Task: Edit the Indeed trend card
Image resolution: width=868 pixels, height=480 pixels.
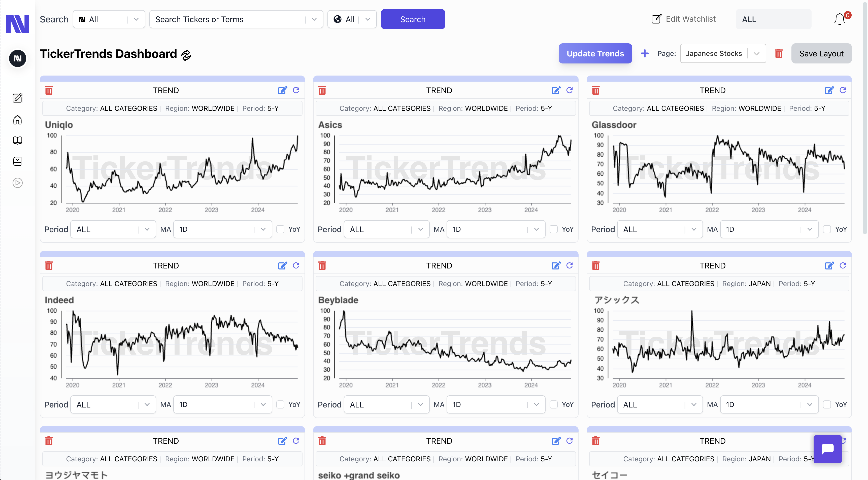Action: point(282,265)
